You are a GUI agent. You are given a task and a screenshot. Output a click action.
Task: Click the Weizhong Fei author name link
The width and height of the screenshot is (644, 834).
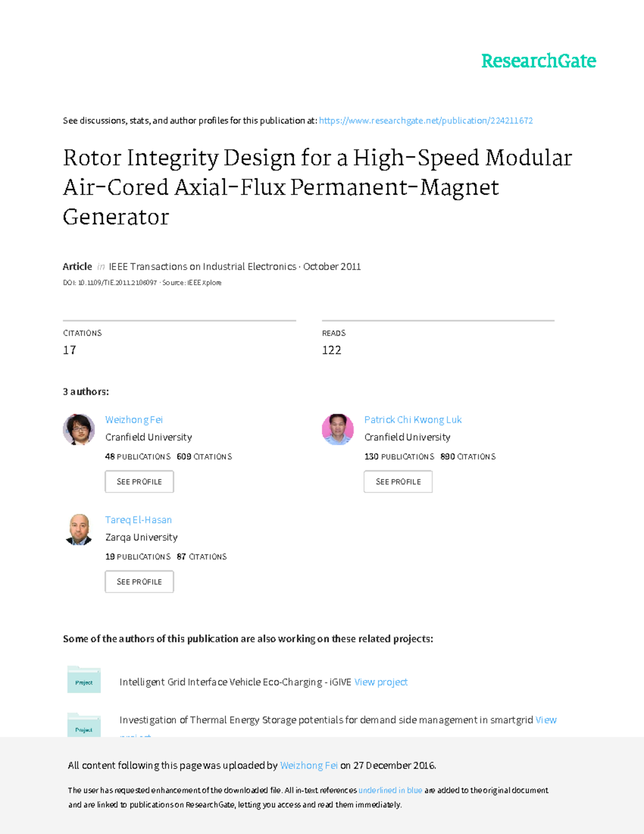(x=133, y=419)
